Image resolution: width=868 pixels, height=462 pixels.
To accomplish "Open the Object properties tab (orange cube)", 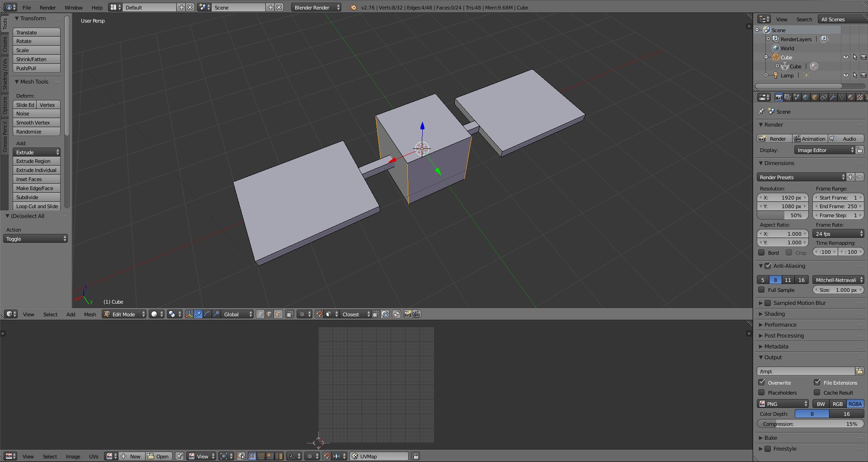I will click(815, 97).
